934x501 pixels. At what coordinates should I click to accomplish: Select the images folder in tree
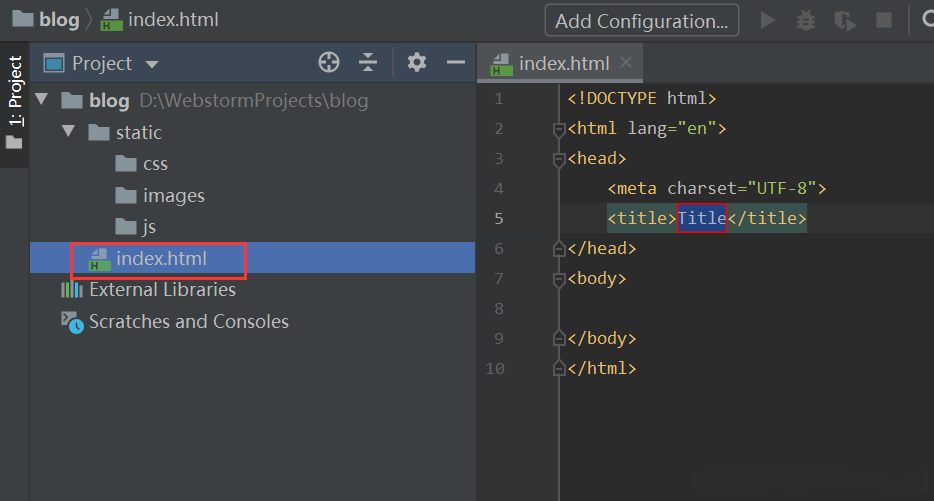point(173,196)
